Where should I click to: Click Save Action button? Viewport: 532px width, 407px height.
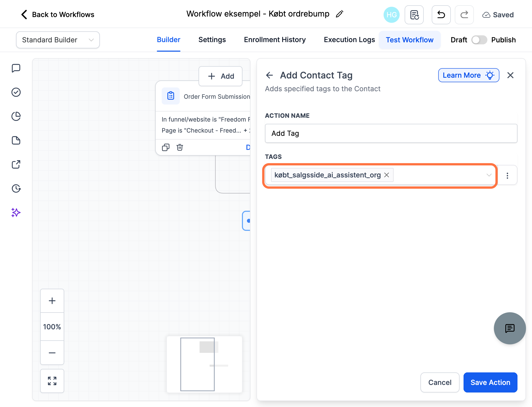point(490,382)
